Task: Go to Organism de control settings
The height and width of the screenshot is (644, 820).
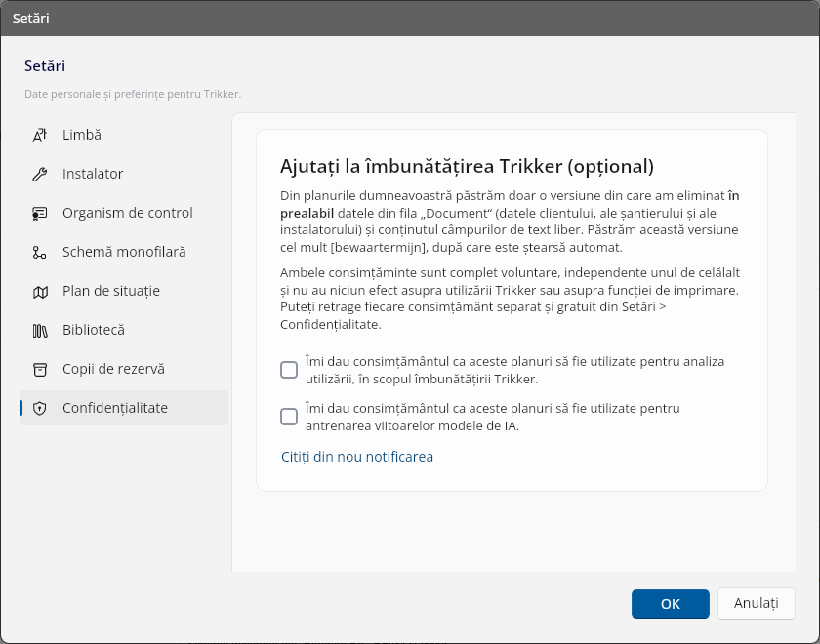Action: 124,213
